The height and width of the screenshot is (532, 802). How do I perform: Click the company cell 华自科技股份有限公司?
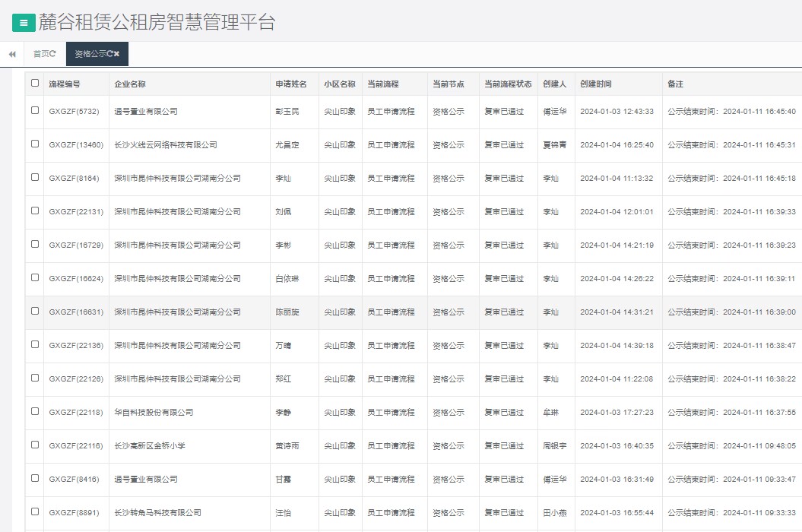point(154,413)
